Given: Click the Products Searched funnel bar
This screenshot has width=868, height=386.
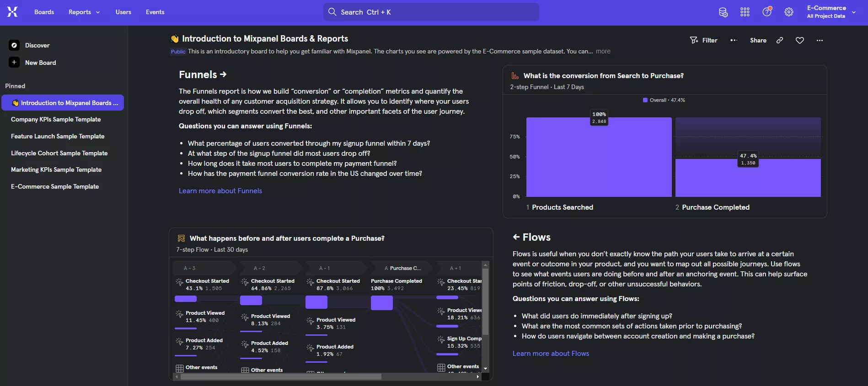Looking at the screenshot, I should [599, 157].
